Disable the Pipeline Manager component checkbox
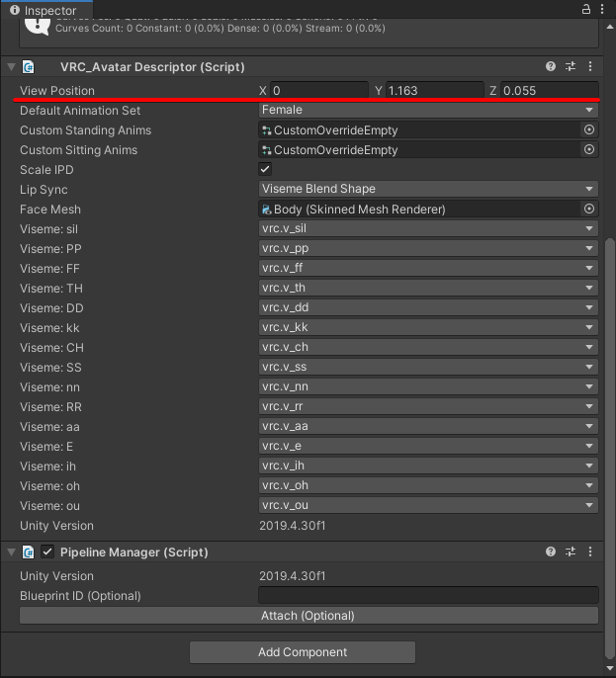This screenshot has height=678, width=616. (47, 551)
